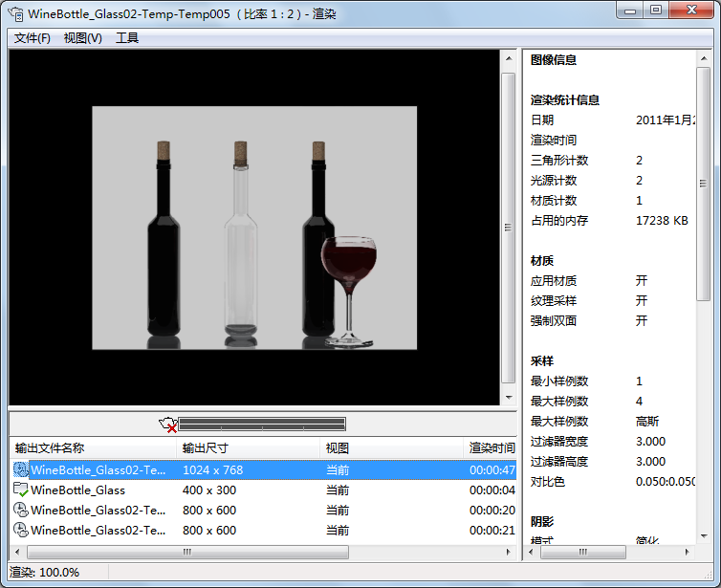The width and height of the screenshot is (721, 588).
Task: Click the info panel horizontal scrollbar thumb
Action: [x=583, y=552]
